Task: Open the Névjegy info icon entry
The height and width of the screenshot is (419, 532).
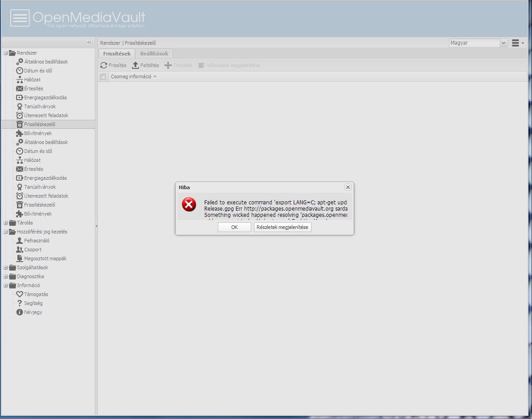Action: pyautogui.click(x=29, y=312)
